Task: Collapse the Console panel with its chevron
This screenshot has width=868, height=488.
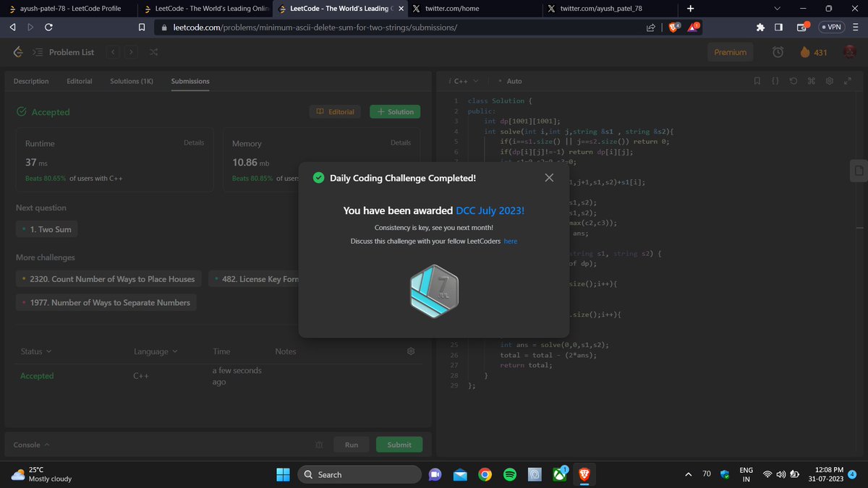Action: point(46,445)
